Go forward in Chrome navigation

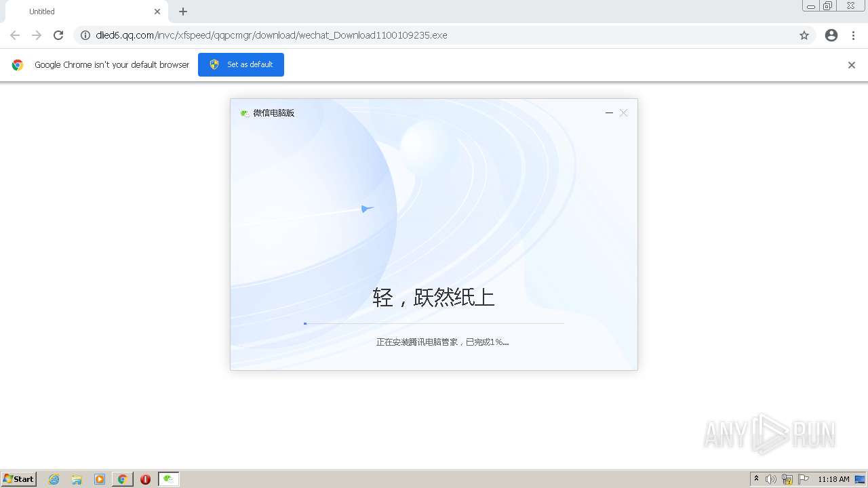pos(37,35)
